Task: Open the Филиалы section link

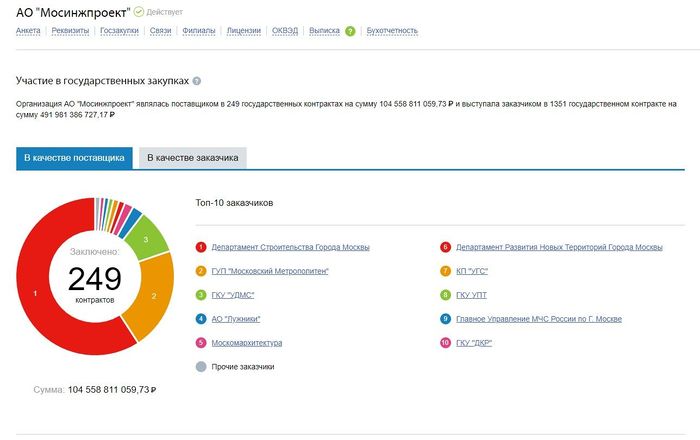Action: coord(199,31)
